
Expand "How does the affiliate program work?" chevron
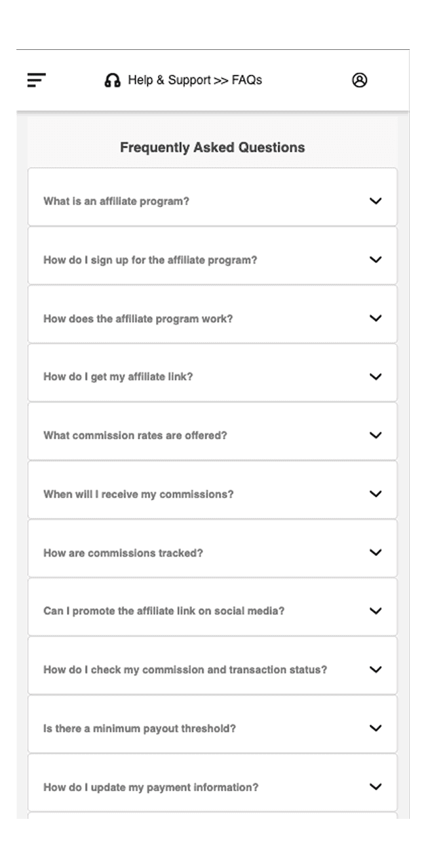click(x=376, y=318)
